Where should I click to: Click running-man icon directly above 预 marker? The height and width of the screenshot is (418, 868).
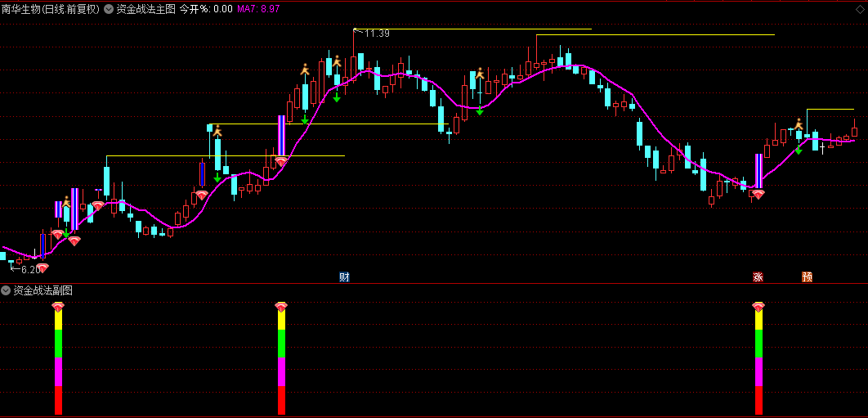[799, 124]
